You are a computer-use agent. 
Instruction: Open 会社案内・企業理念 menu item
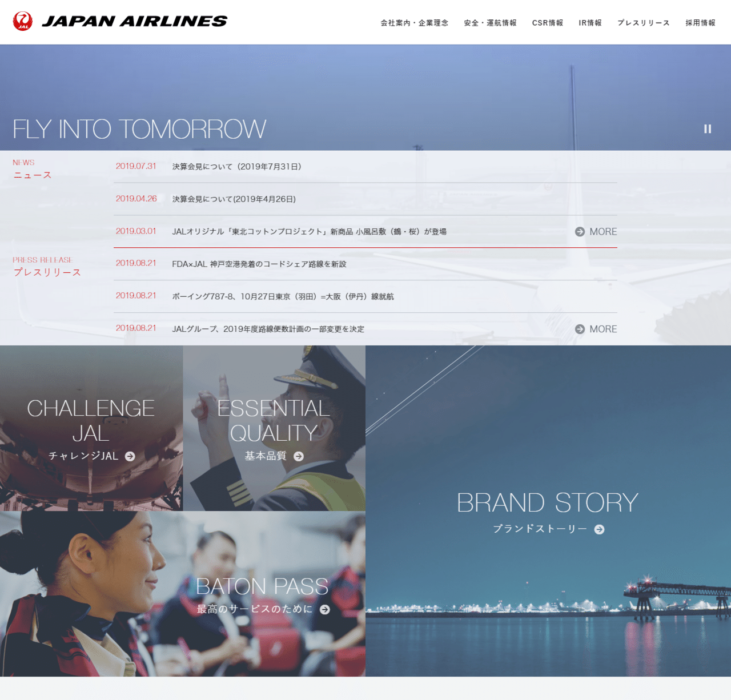click(x=415, y=23)
